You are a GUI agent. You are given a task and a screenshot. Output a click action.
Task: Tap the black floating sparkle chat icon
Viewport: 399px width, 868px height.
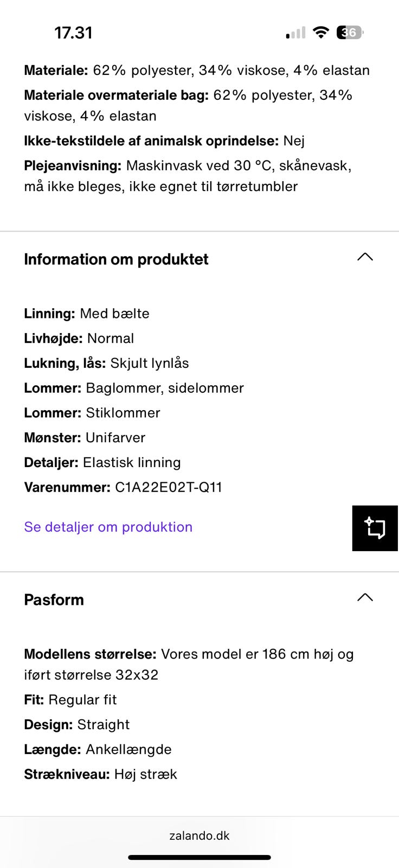[x=375, y=528]
